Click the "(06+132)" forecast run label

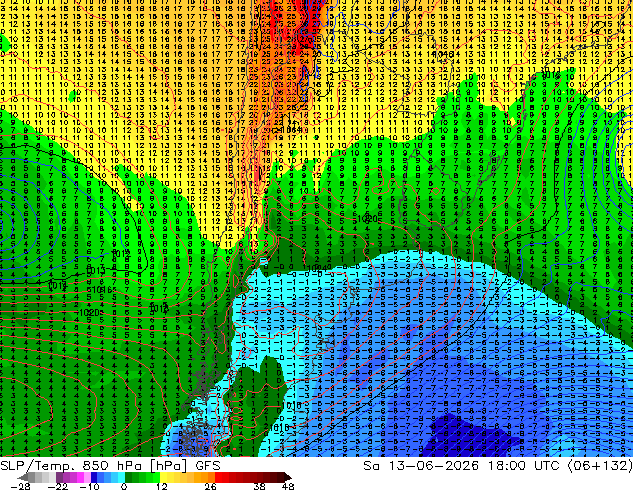600,466
